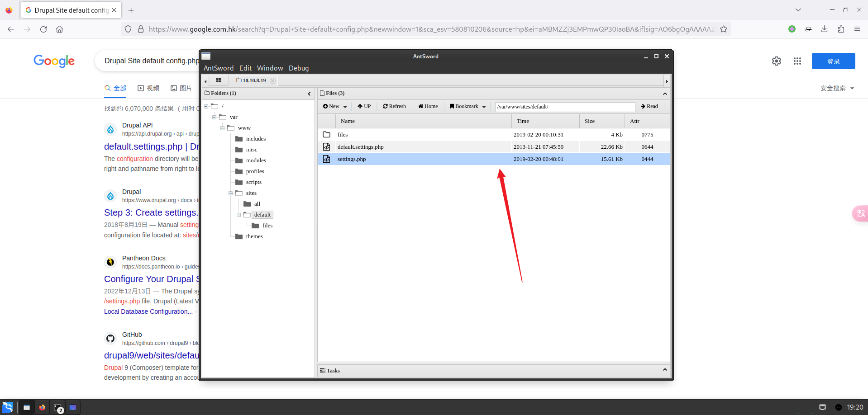868x415 pixels.
Task: Click the Google 登录 sign-in button
Action: 833,61
